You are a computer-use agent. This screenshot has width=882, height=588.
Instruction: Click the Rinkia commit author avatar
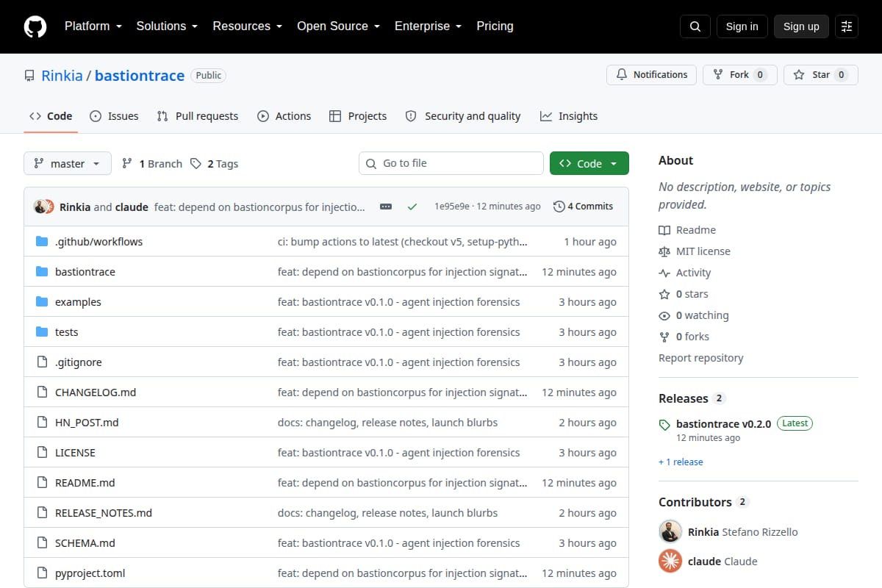[40, 207]
